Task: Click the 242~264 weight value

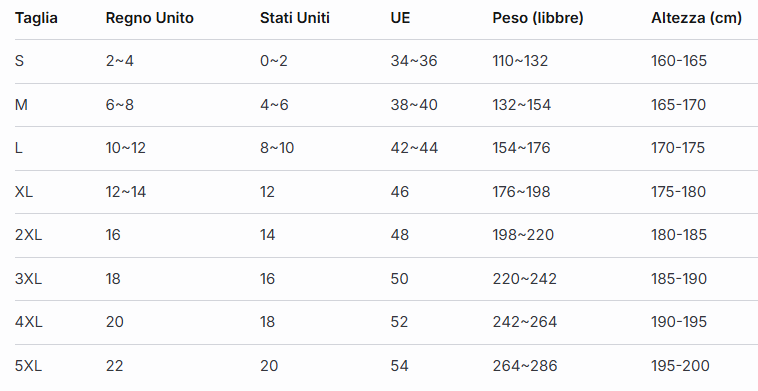Action: [525, 322]
